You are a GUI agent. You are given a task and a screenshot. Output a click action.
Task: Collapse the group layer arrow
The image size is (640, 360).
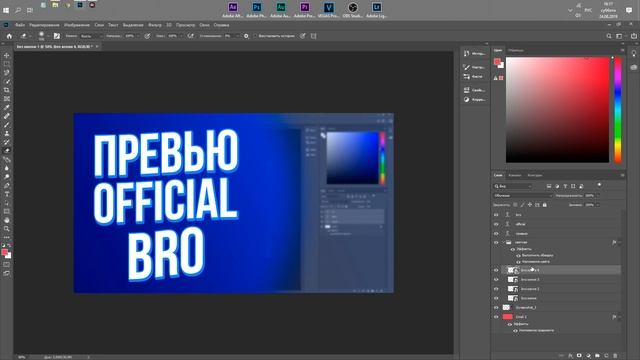[x=504, y=242]
